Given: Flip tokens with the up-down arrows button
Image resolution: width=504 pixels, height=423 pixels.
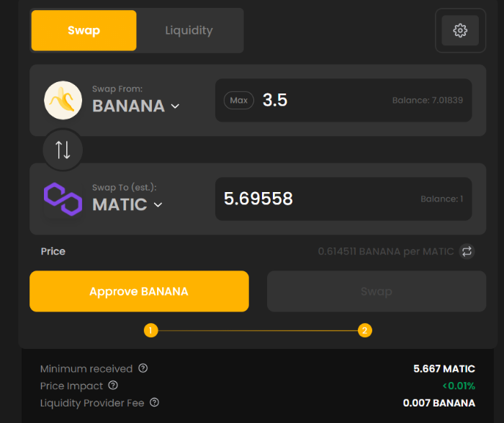Looking at the screenshot, I should [x=63, y=150].
